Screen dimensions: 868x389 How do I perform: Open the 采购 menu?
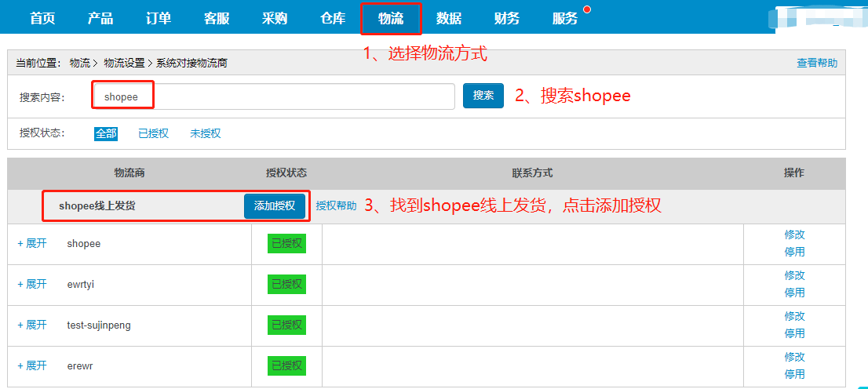point(275,18)
